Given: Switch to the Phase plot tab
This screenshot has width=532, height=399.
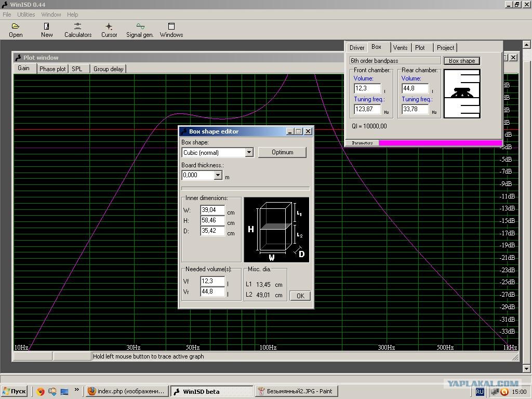Looking at the screenshot, I should tap(52, 69).
